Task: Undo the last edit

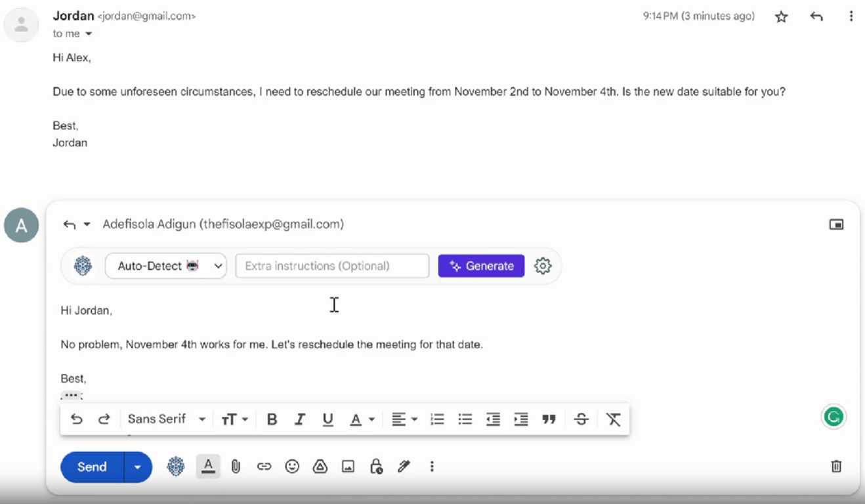Action: coord(77,419)
